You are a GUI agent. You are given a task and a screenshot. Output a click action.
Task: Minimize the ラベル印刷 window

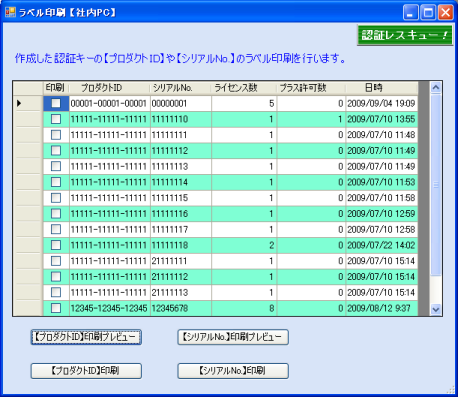411,13
